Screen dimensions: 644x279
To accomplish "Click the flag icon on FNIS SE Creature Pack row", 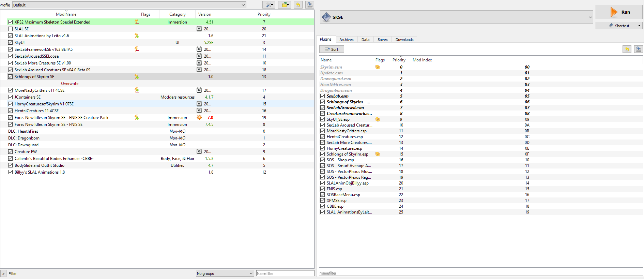I will point(137,117).
